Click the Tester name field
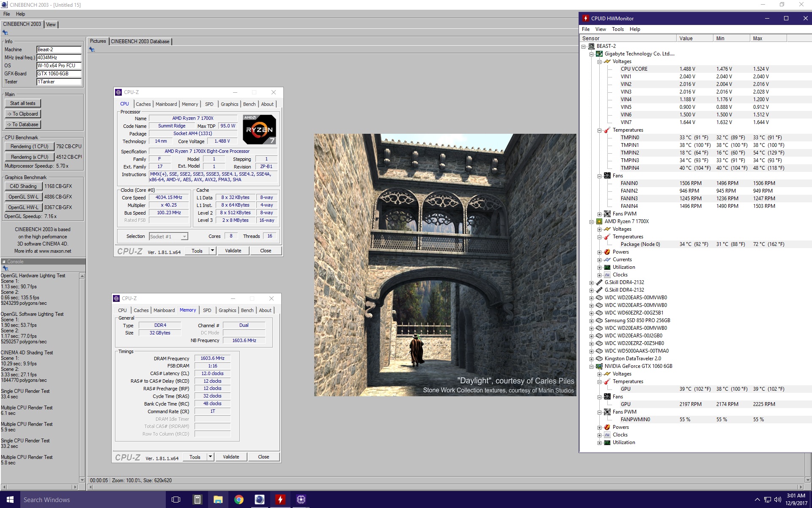 tap(59, 82)
